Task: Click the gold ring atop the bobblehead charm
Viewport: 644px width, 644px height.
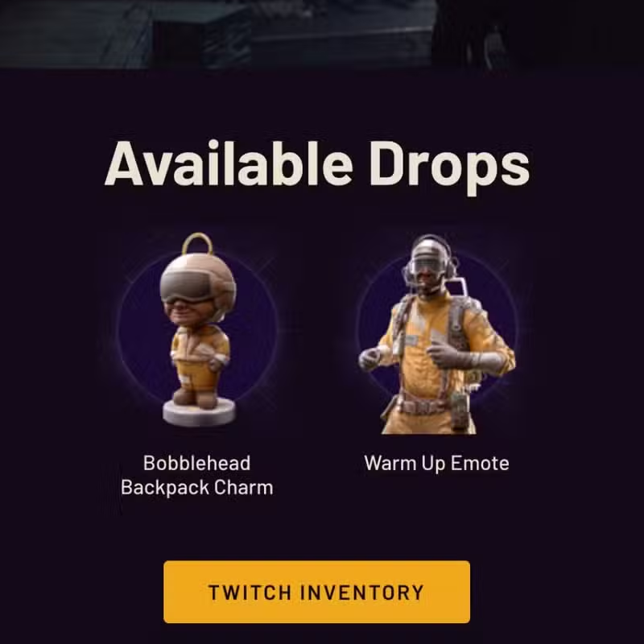Action: click(197, 244)
